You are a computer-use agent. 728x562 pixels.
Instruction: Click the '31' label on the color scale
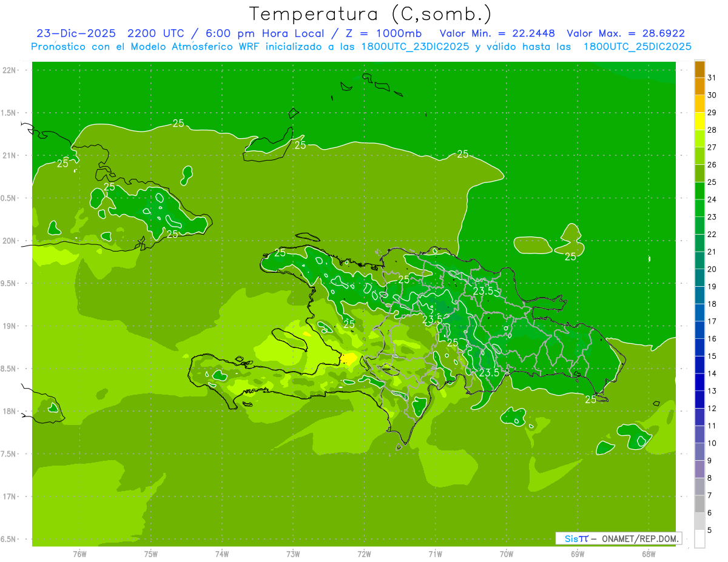712,78
